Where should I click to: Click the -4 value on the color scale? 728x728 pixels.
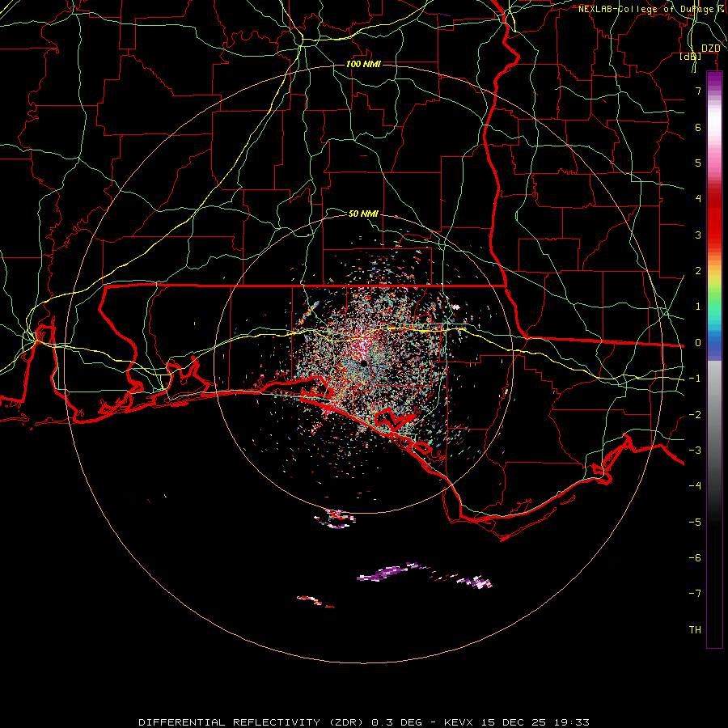point(695,486)
